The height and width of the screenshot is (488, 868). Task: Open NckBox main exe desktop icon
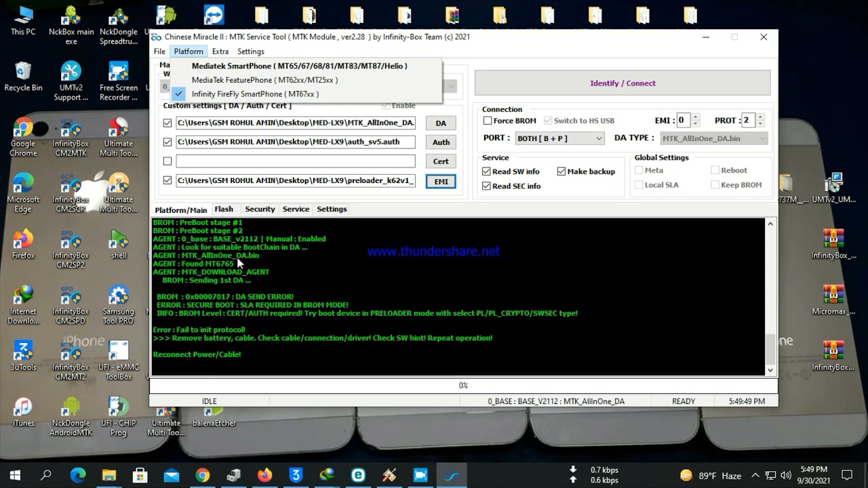click(x=71, y=25)
